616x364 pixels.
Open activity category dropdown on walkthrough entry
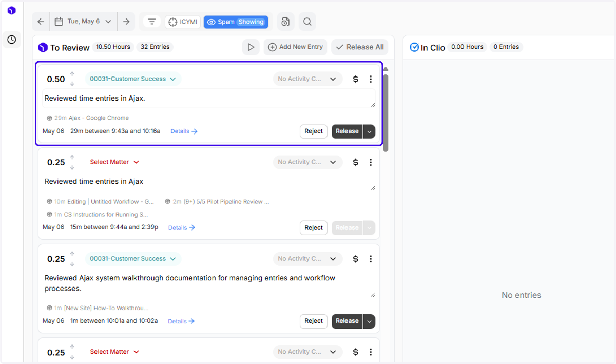click(307, 259)
